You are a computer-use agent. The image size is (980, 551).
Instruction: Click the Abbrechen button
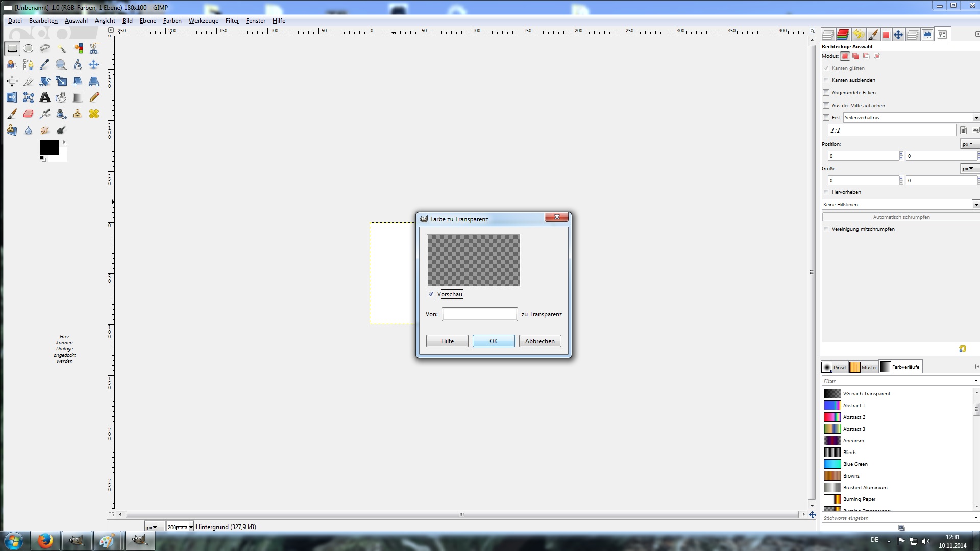[x=540, y=341]
